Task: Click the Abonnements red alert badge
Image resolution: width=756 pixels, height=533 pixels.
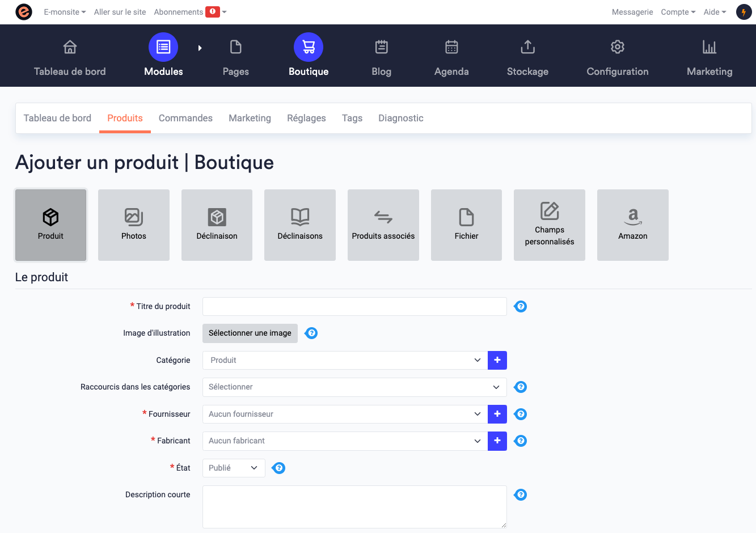Action: [213, 12]
